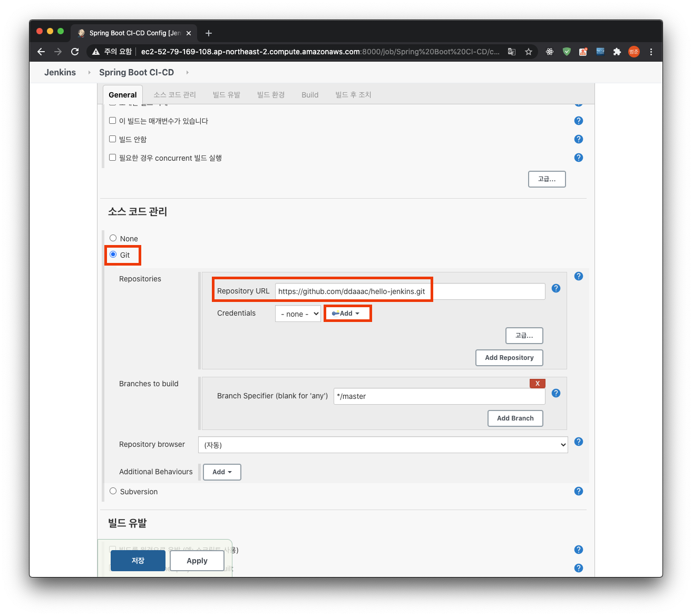Switch to the Build tab
This screenshot has width=692, height=616.
tap(310, 95)
